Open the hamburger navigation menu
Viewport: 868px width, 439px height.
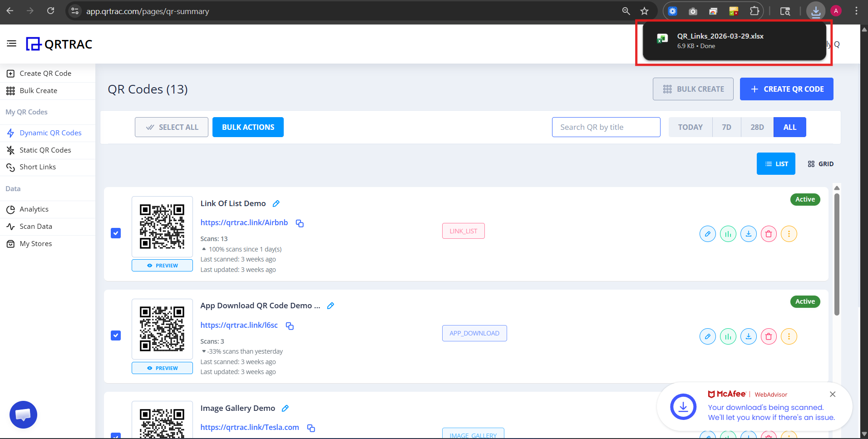click(x=11, y=43)
